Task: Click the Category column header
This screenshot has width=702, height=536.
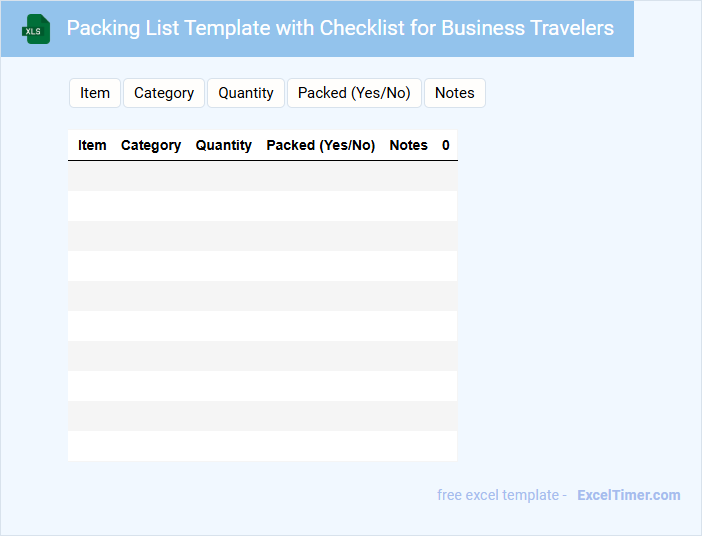Action: [x=151, y=145]
